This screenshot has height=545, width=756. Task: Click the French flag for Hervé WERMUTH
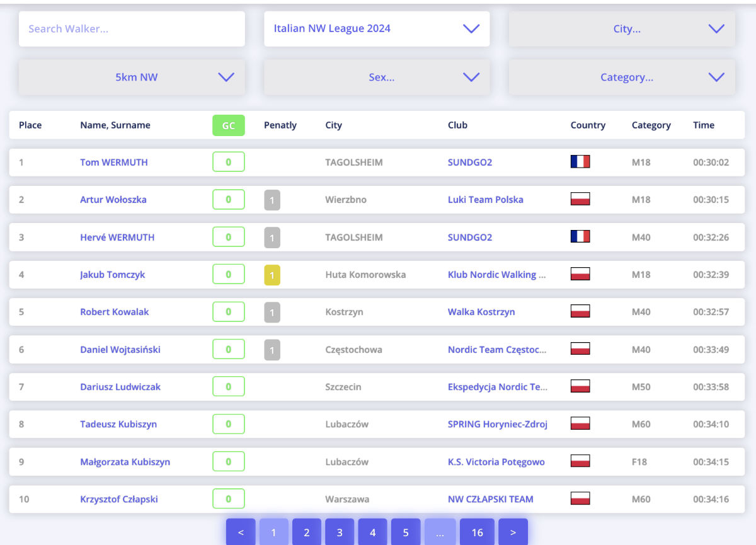point(580,237)
